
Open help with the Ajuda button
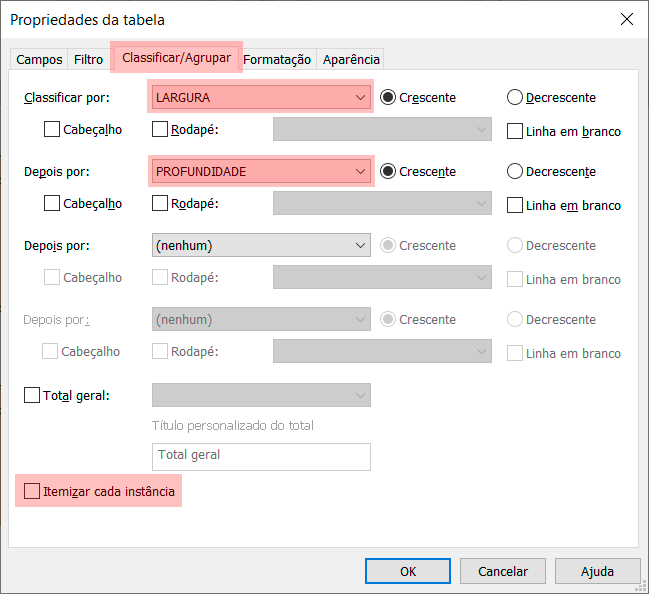point(597,571)
